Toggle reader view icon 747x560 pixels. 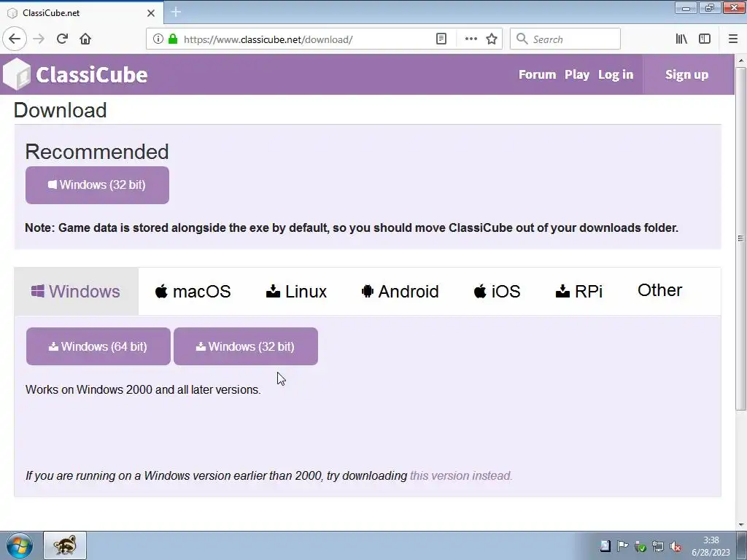click(x=441, y=39)
